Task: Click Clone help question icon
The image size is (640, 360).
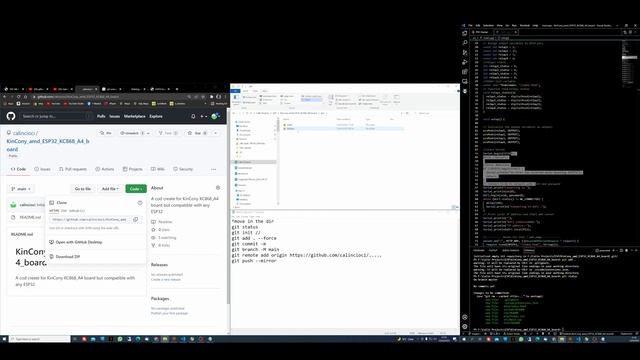Action: 140,202
